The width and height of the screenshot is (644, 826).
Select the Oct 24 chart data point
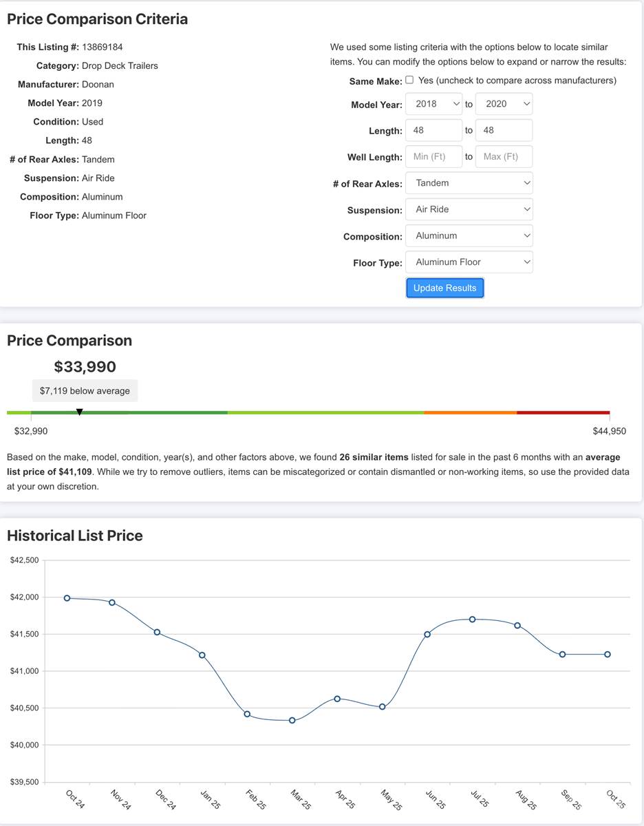pos(67,598)
